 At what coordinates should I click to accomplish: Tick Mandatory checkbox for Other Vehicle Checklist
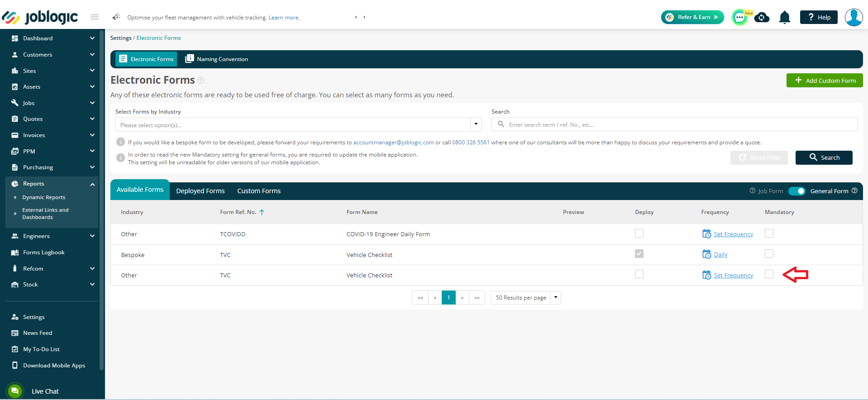(769, 274)
